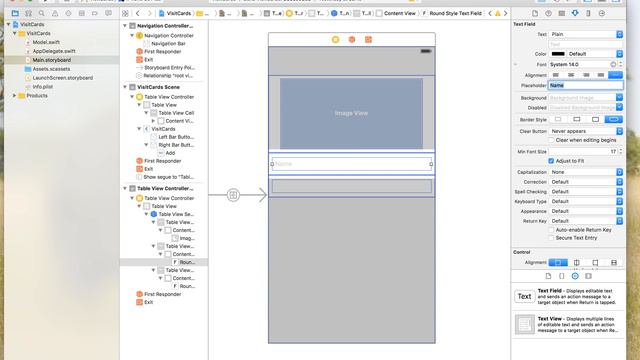Click the Placeholder field containing Name

pyautogui.click(x=586, y=85)
